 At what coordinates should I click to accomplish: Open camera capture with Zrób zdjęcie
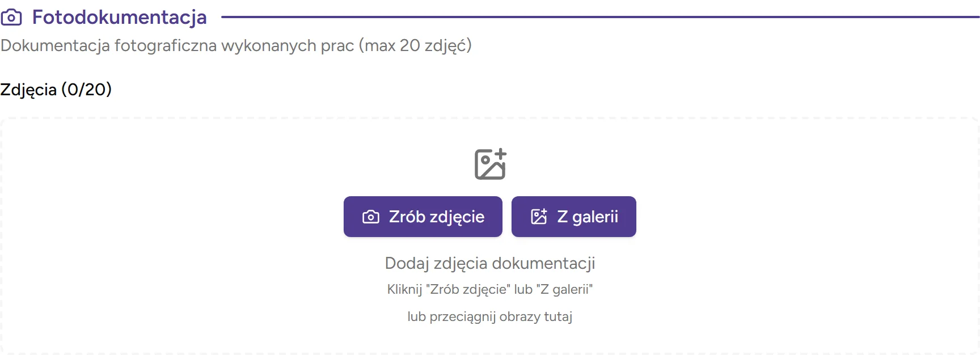[x=423, y=217]
